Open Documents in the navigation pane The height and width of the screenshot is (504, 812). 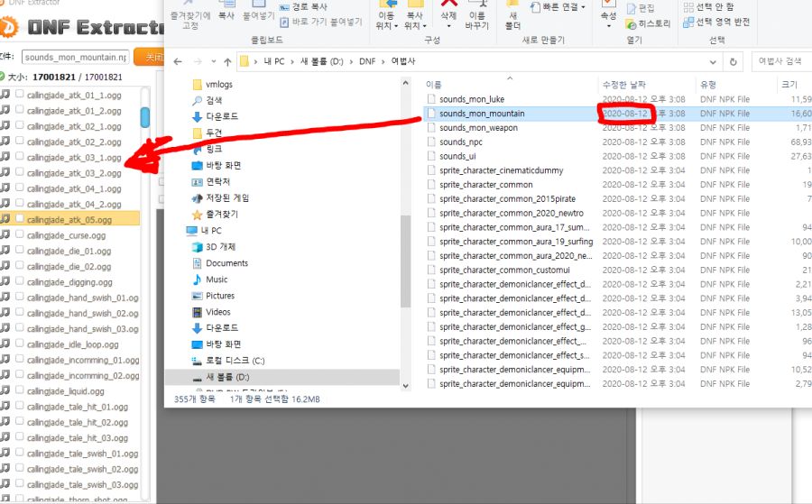226,263
